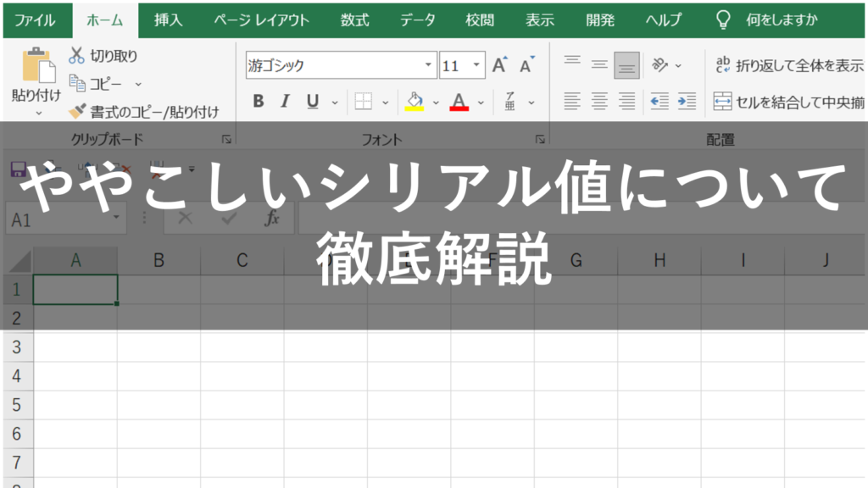Image resolution: width=868 pixels, height=488 pixels.
Task: Select column B header
Action: tap(159, 260)
